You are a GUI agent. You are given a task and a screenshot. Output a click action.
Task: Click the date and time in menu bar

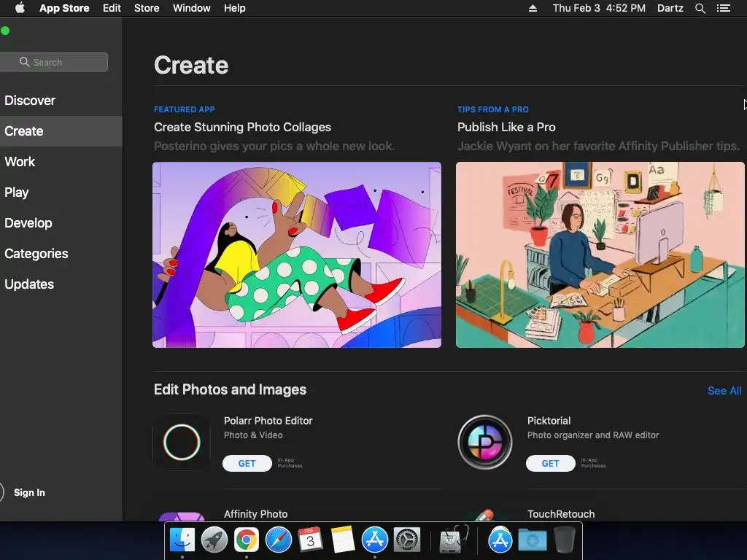(x=599, y=8)
